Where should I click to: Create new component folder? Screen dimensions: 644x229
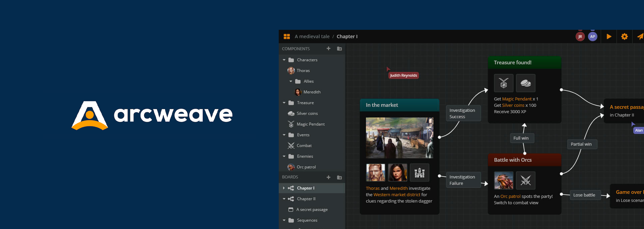(x=339, y=49)
